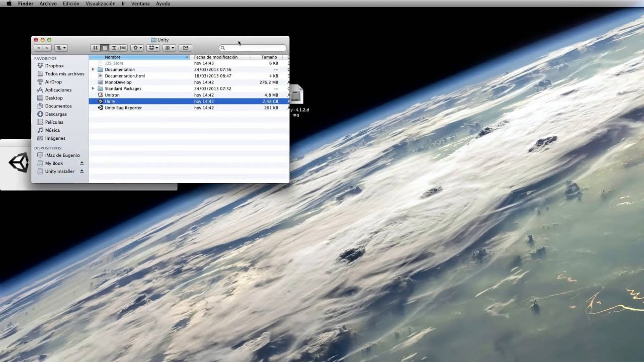Select the Unitron application
The height and width of the screenshot is (362, 644).
point(189,95)
